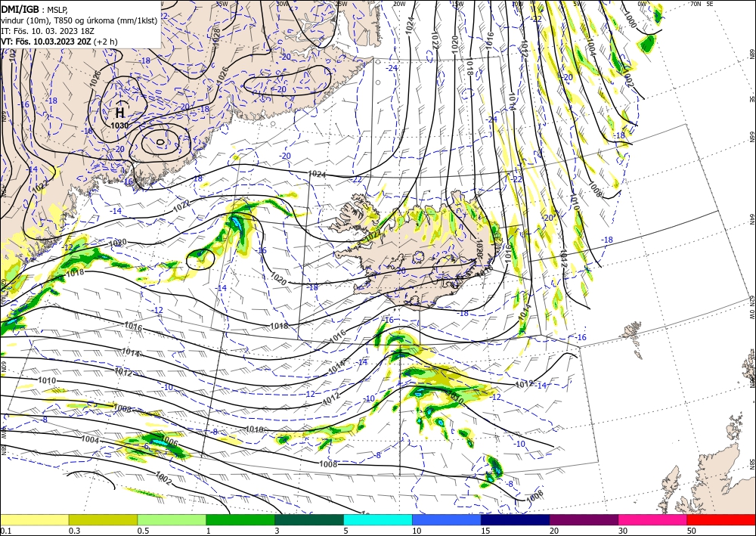Select the light green 0.5 mm legend swatch
The image size is (756, 536).
click(172, 519)
